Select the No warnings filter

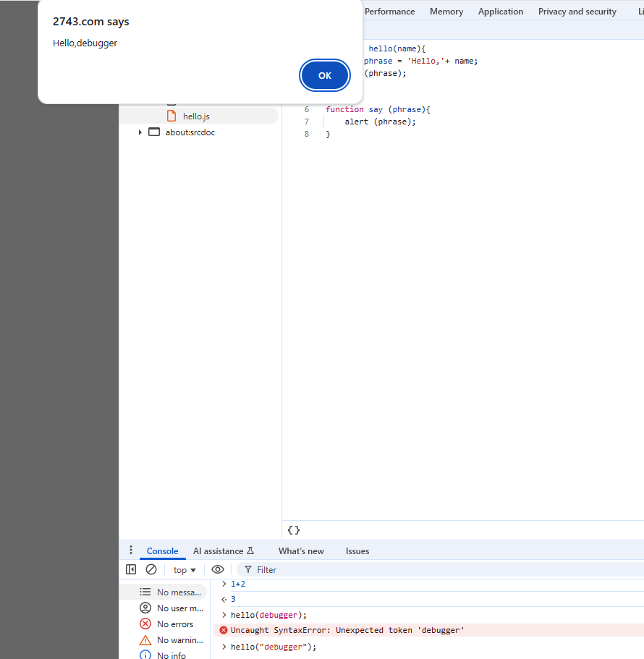point(171,640)
